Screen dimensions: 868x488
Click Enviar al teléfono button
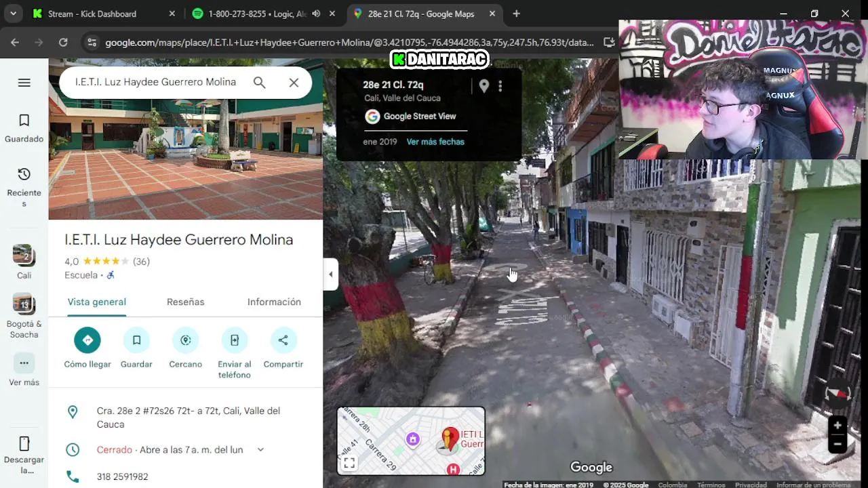(235, 340)
